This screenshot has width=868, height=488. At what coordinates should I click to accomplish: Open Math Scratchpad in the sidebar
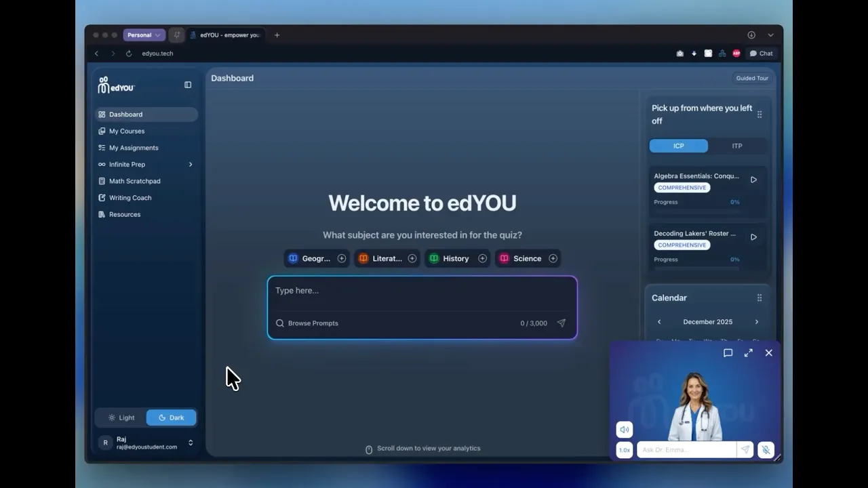(146, 181)
